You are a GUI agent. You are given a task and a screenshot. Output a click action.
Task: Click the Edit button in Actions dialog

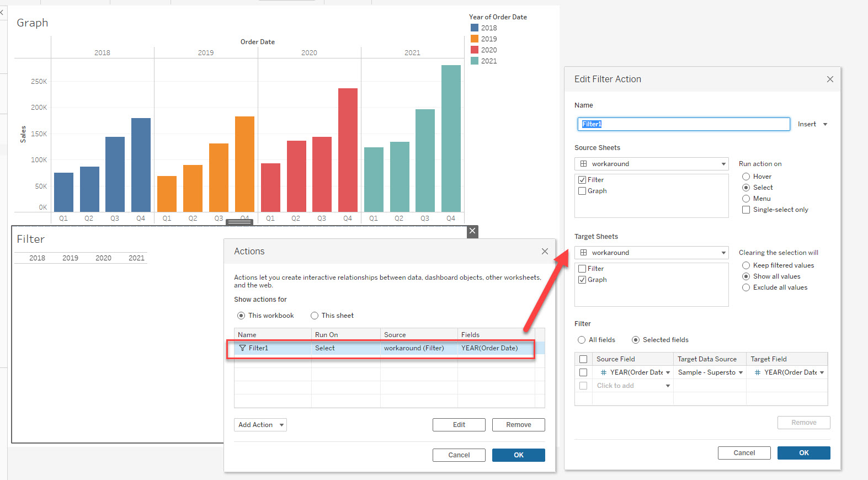(459, 425)
